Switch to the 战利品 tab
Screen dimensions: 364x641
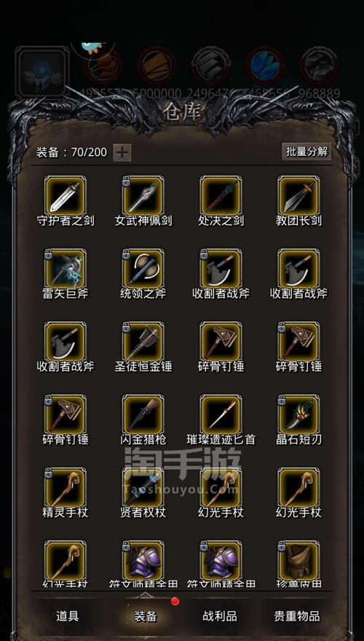220,616
